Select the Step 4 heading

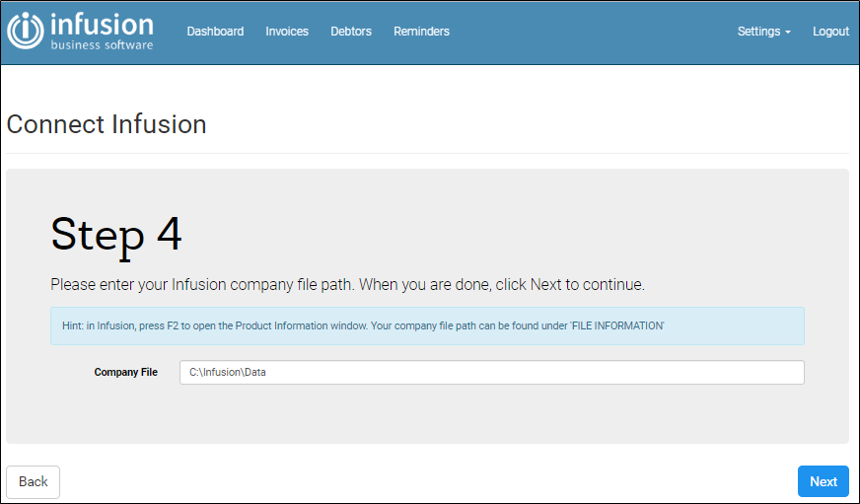[116, 236]
